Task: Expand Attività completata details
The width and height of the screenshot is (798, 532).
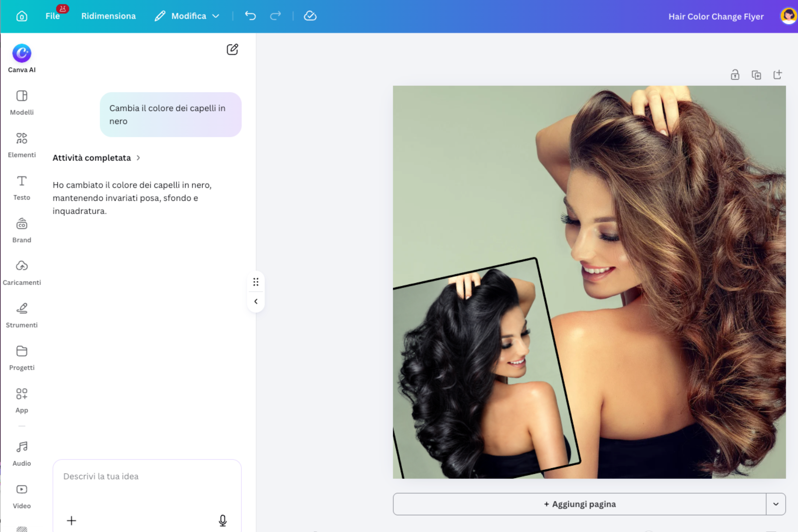Action: tap(96, 158)
